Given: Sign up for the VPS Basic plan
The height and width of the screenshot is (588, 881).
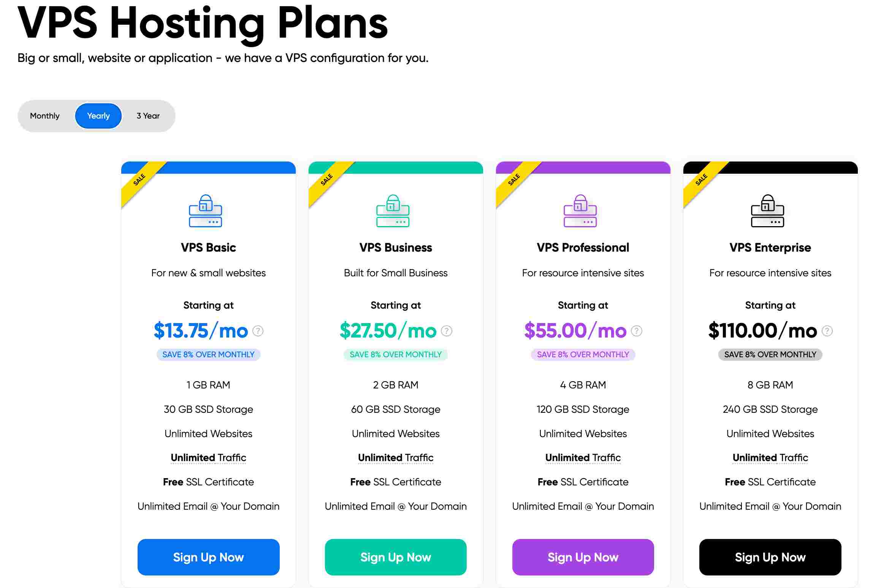Looking at the screenshot, I should point(209,557).
